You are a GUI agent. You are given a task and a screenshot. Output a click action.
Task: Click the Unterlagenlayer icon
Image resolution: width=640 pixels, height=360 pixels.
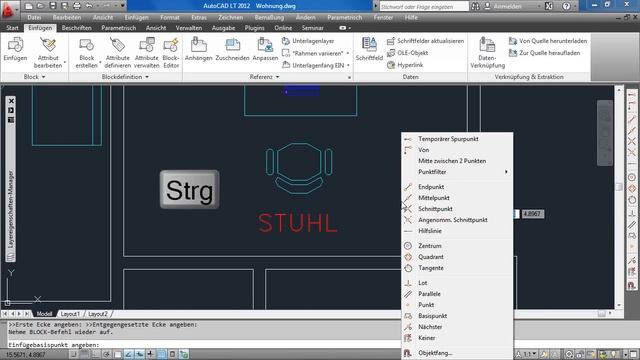pos(286,41)
